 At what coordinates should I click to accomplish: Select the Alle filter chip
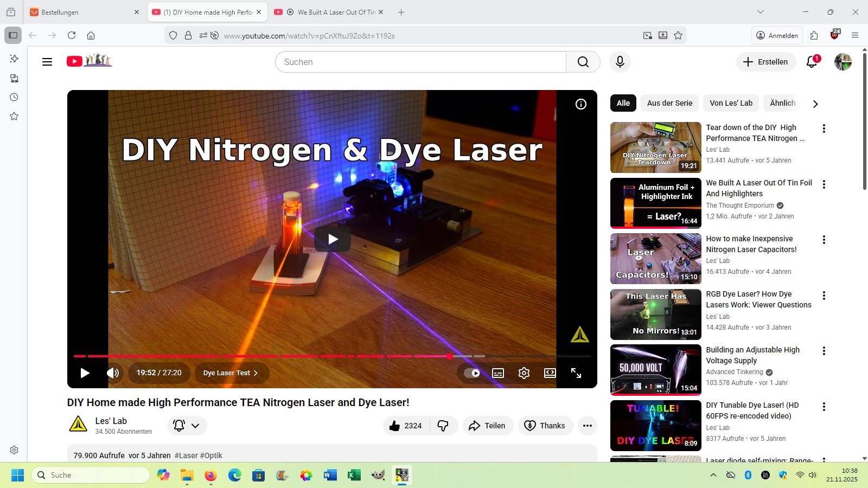(623, 103)
